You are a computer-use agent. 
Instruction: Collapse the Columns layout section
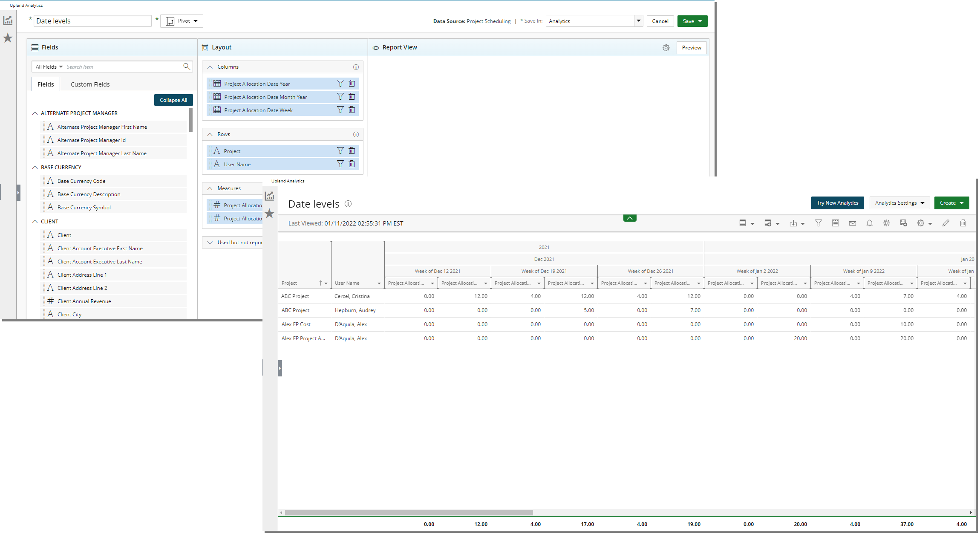point(210,67)
